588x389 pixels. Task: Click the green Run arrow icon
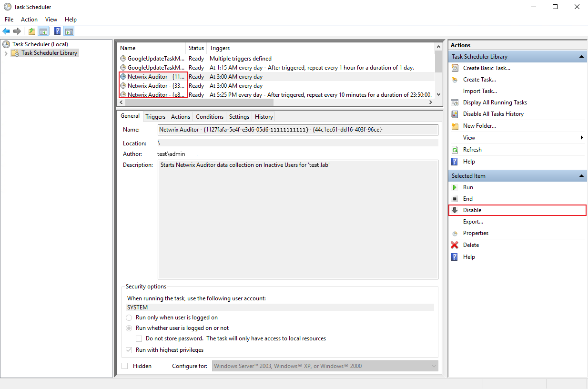pyautogui.click(x=455, y=187)
